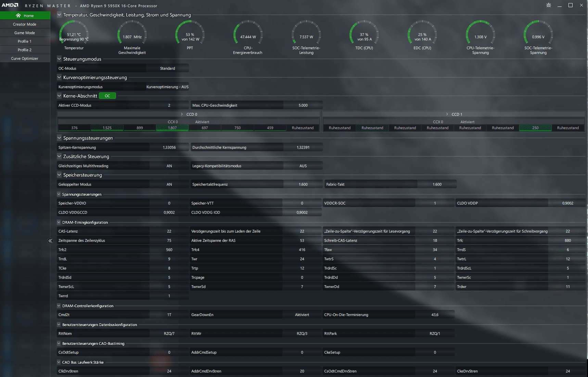
Task: Click Speichertaktfrequenz value 1.600
Action: [x=303, y=184]
